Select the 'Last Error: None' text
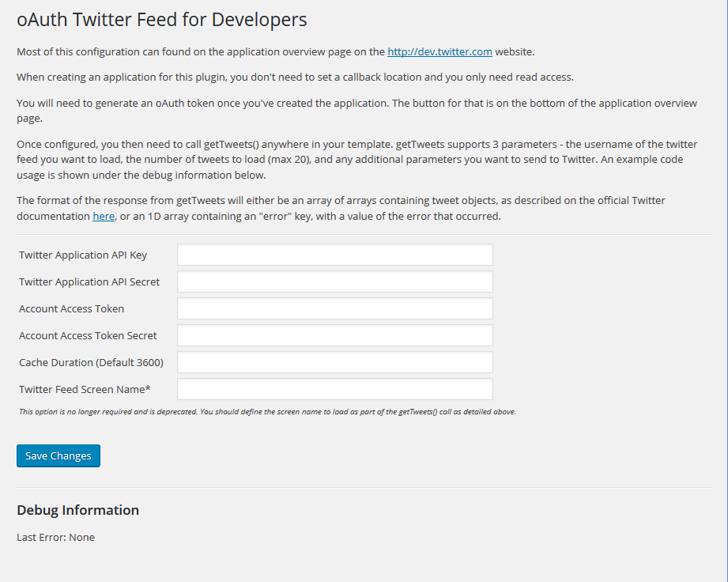Viewport: 728px width, 582px height. coord(55,538)
